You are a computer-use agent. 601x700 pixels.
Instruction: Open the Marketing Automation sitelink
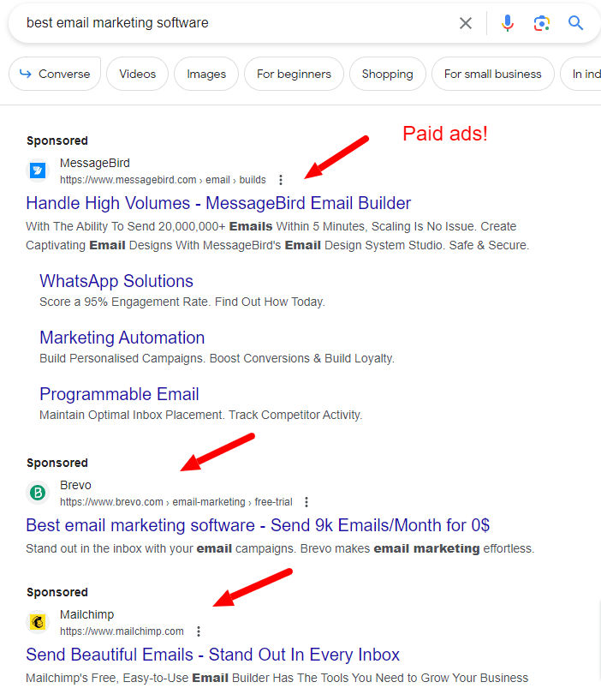[122, 338]
